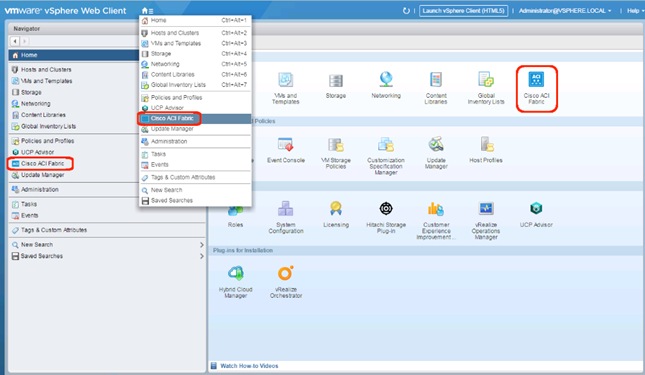
Task: Select Policies and Profiles in dropdown menu
Action: pos(195,97)
